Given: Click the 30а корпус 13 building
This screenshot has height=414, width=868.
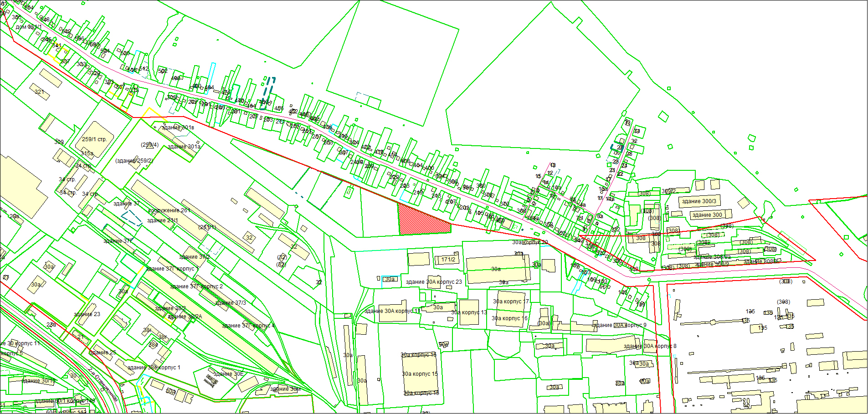Looking at the screenshot, I should tap(469, 312).
